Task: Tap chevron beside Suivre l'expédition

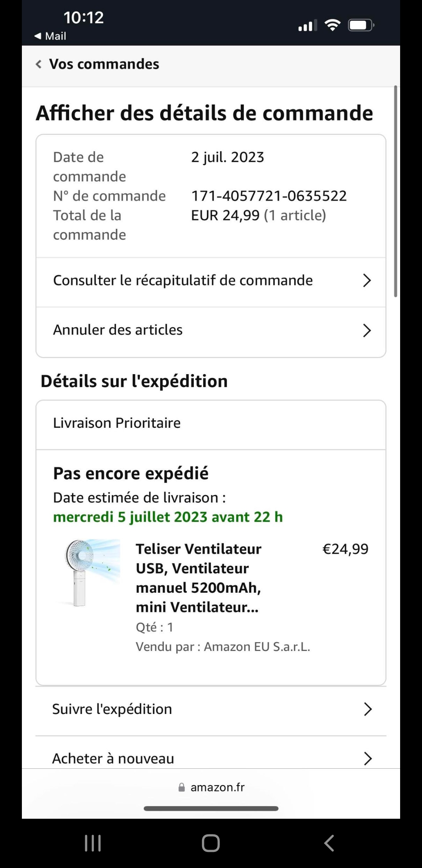Action: coord(367,709)
